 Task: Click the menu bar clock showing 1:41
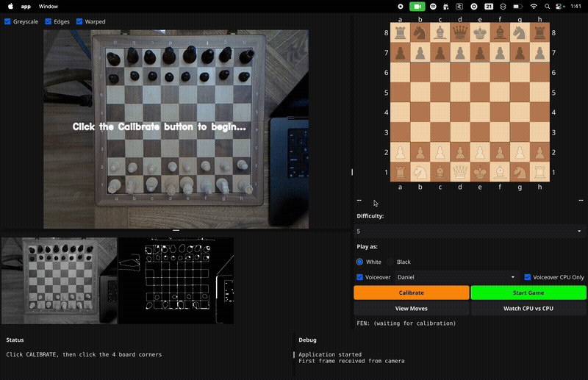(576, 7)
